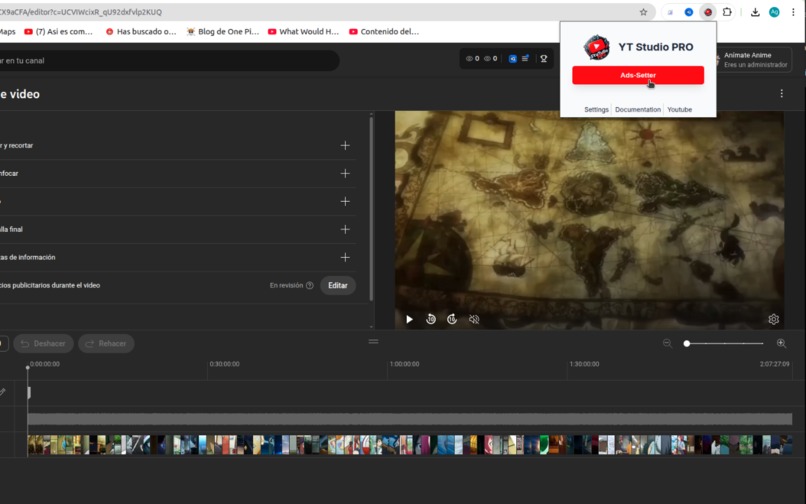Click the help icon next to 'En revisión'

tap(309, 285)
